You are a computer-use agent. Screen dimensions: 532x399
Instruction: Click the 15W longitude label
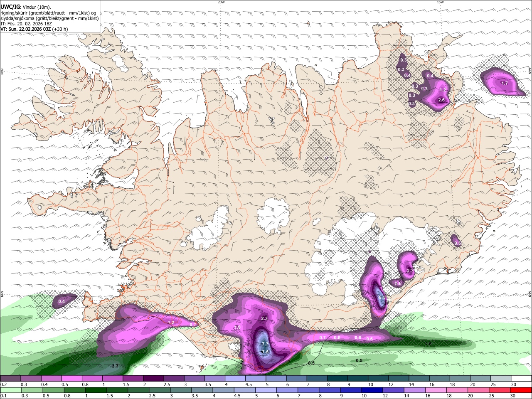440,2
